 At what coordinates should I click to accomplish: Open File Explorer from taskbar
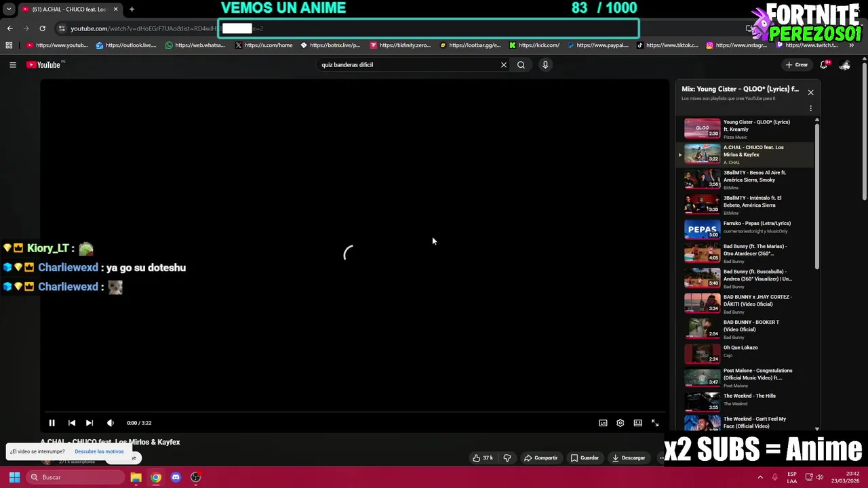point(136,477)
